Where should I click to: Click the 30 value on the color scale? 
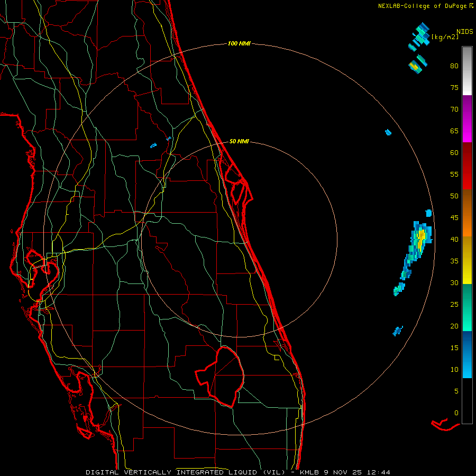(x=454, y=282)
